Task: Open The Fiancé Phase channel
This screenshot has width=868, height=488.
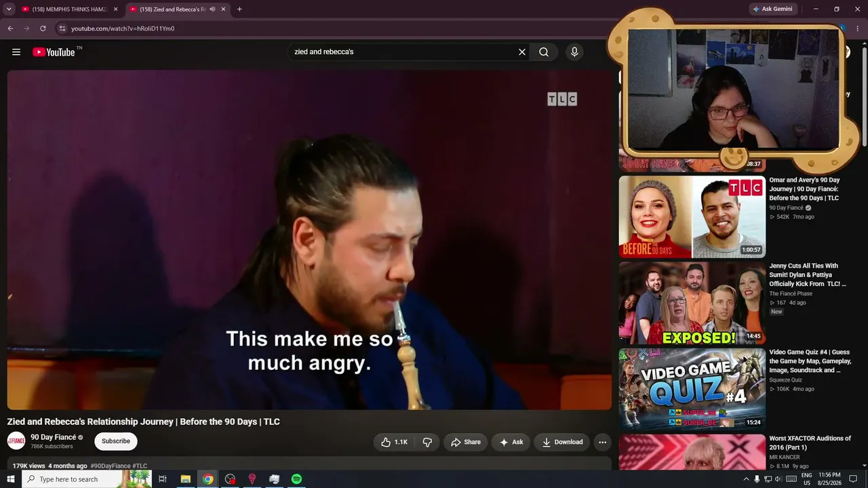Action: (x=791, y=293)
